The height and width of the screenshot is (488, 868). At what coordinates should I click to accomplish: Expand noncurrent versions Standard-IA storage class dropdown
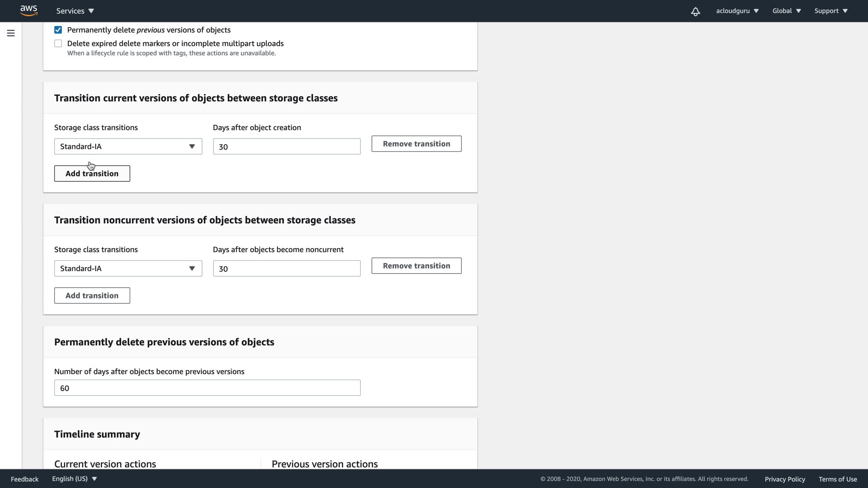128,268
